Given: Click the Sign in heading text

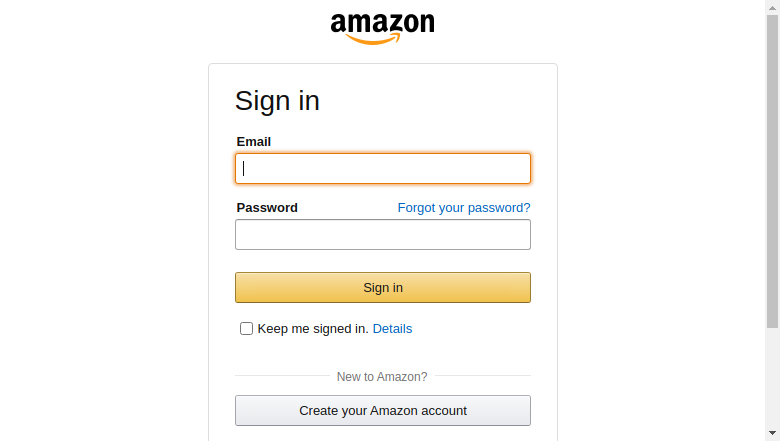Looking at the screenshot, I should pyautogui.click(x=277, y=101).
